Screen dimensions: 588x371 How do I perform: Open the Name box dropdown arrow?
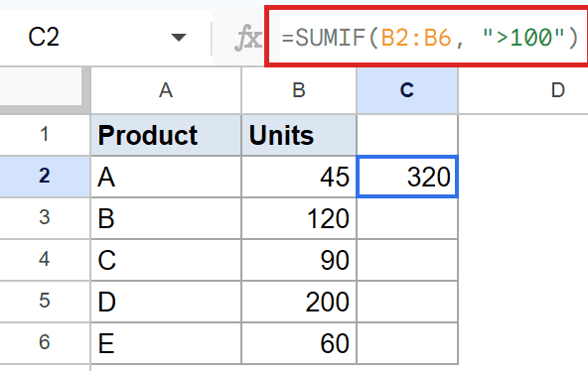178,37
